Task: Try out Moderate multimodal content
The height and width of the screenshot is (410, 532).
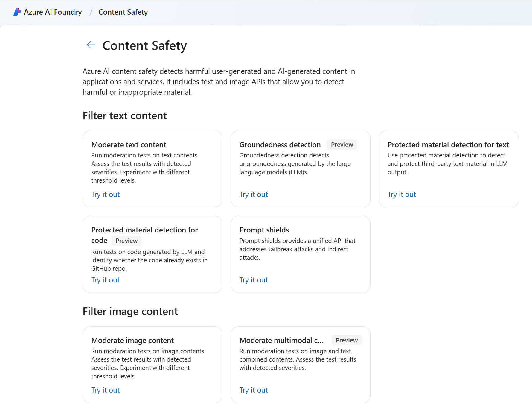Action: pyautogui.click(x=254, y=390)
